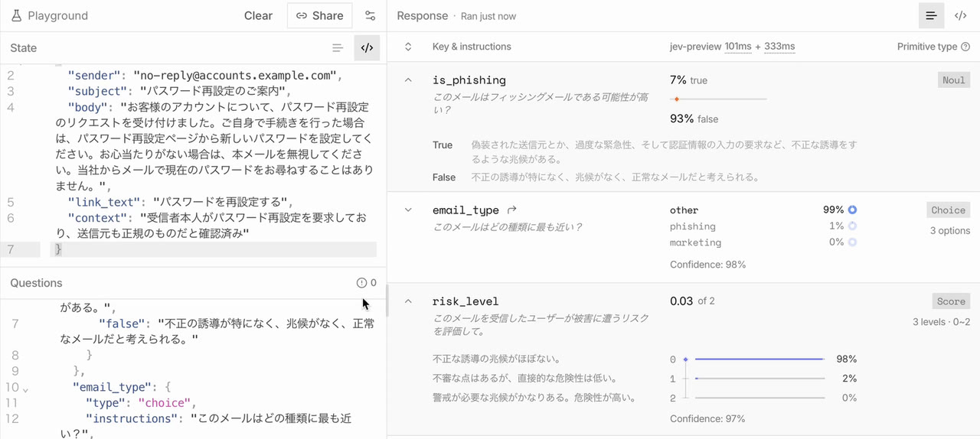This screenshot has height=439, width=980.
Task: Click 'Confidence: 98%' under email_type
Action: (707, 265)
